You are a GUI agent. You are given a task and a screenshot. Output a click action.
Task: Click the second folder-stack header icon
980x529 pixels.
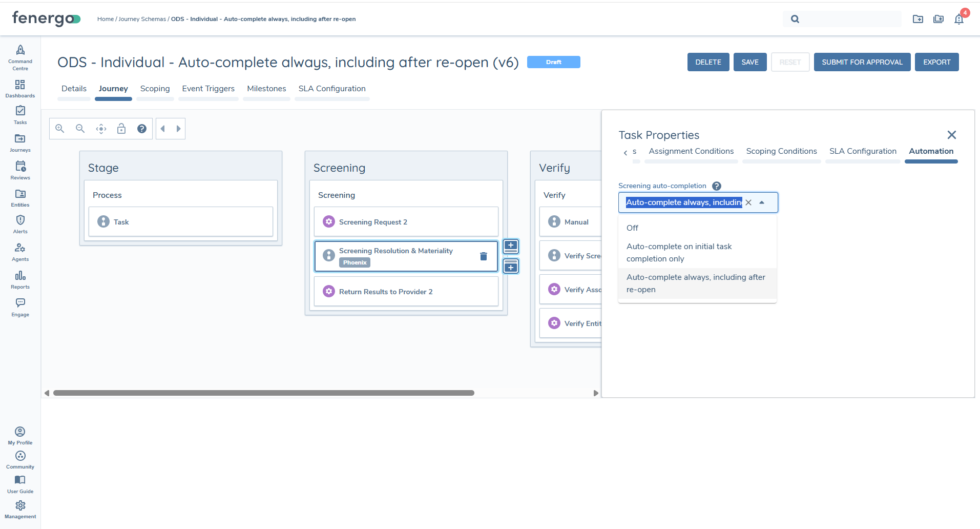939,19
